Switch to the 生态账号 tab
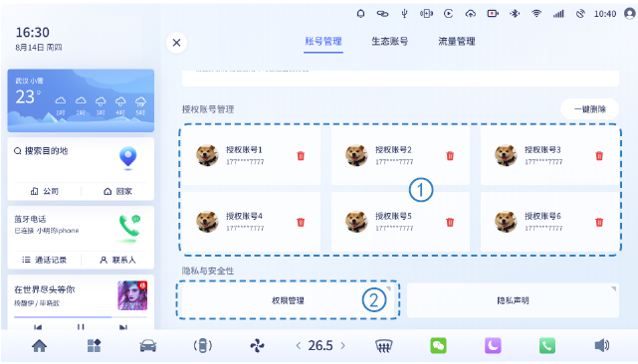This screenshot has width=638, height=364. (389, 42)
